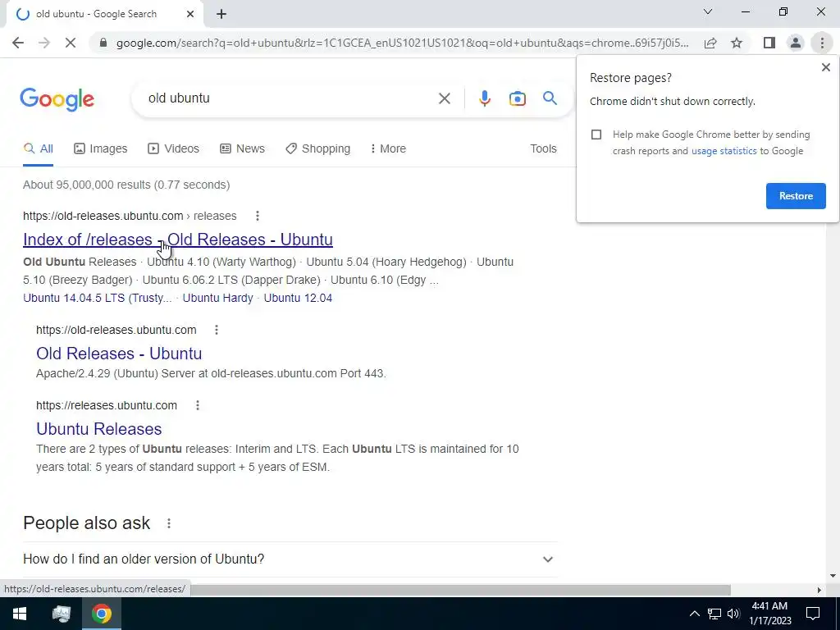
Task: Open the Chrome three-dot menu
Action: click(x=822, y=43)
